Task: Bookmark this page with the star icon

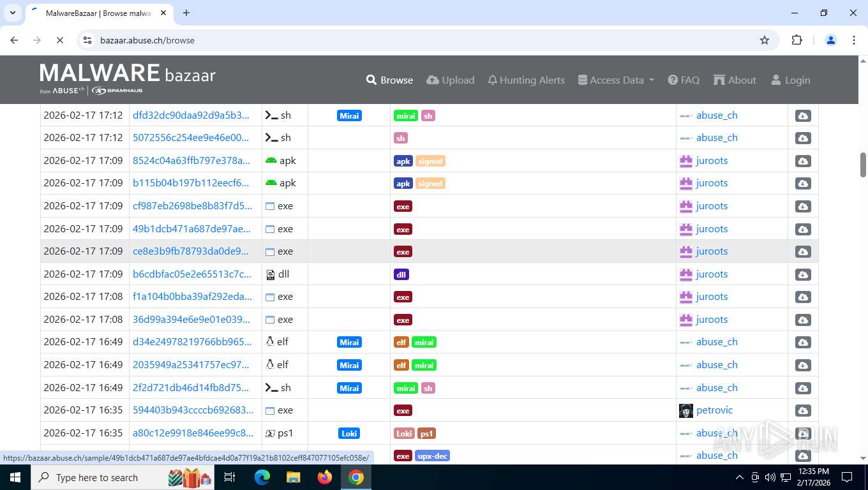Action: pos(765,40)
